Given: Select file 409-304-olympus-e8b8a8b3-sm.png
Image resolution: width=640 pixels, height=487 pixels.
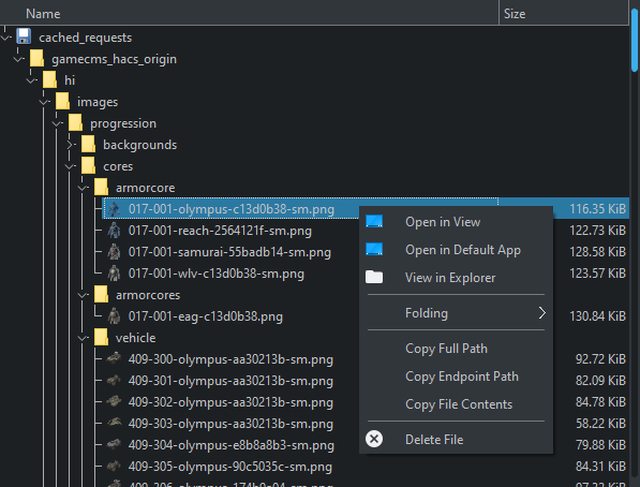Looking at the screenshot, I should (231, 445).
